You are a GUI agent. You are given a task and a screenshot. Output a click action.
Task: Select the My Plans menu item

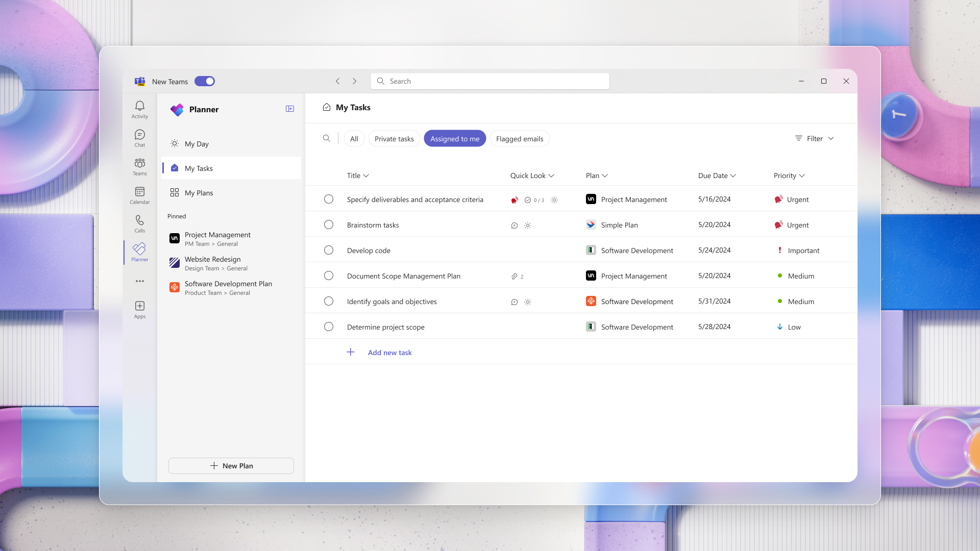tap(199, 192)
